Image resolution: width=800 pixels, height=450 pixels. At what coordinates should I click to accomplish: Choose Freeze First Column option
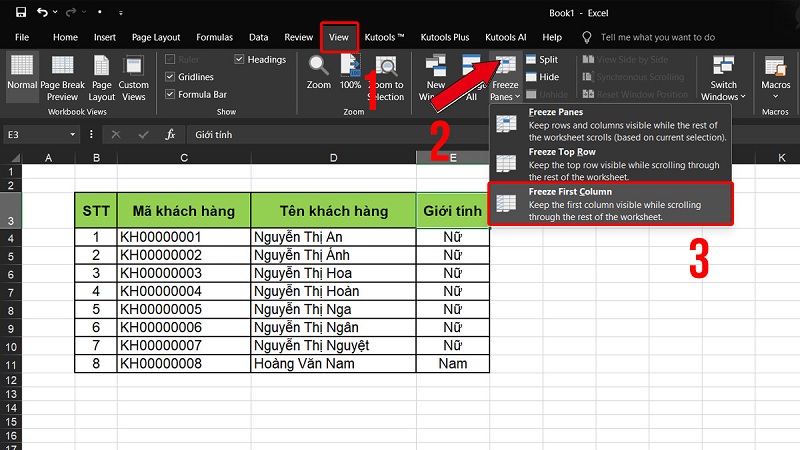click(x=611, y=204)
